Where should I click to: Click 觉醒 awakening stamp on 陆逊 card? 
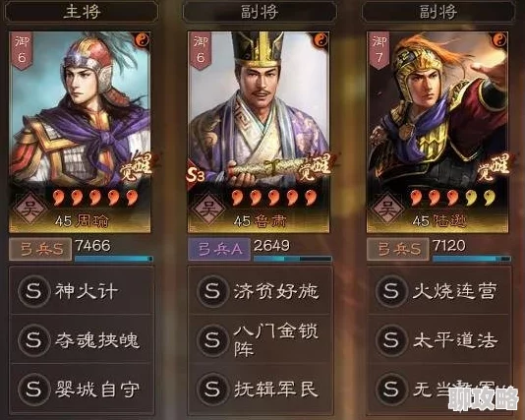coord(494,167)
